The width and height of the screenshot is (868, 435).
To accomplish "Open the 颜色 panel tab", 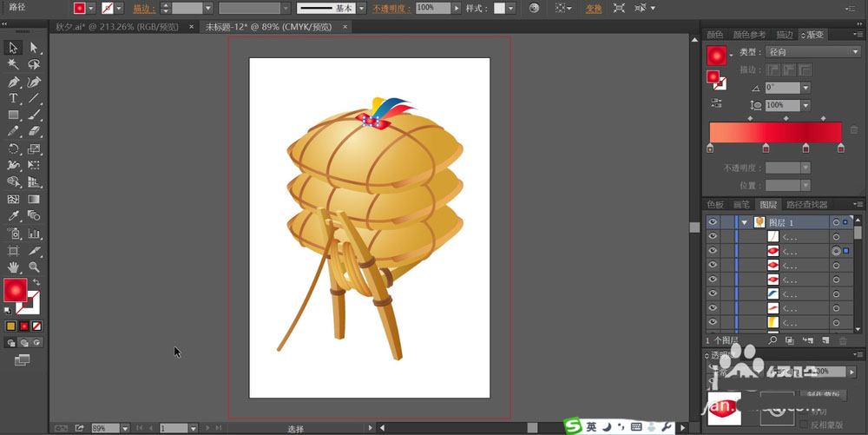I will point(714,35).
